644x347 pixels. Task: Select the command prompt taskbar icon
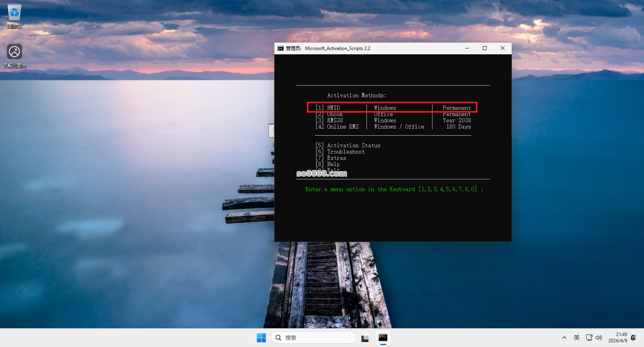383,338
